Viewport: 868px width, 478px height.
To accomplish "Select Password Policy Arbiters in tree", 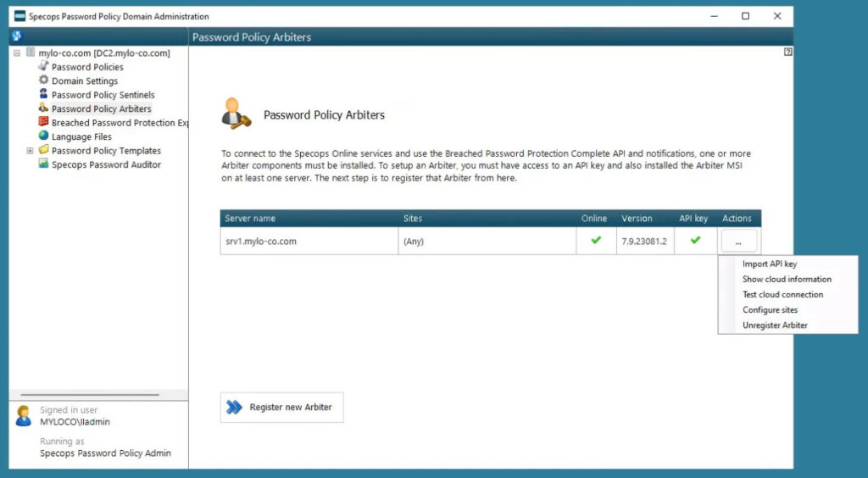I will [102, 108].
